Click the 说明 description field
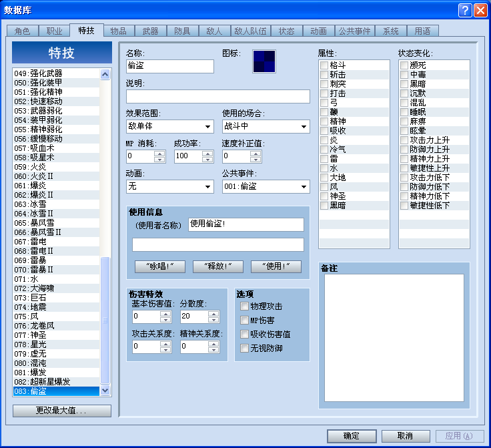Image resolution: width=491 pixels, height=448 pixels. click(x=218, y=96)
